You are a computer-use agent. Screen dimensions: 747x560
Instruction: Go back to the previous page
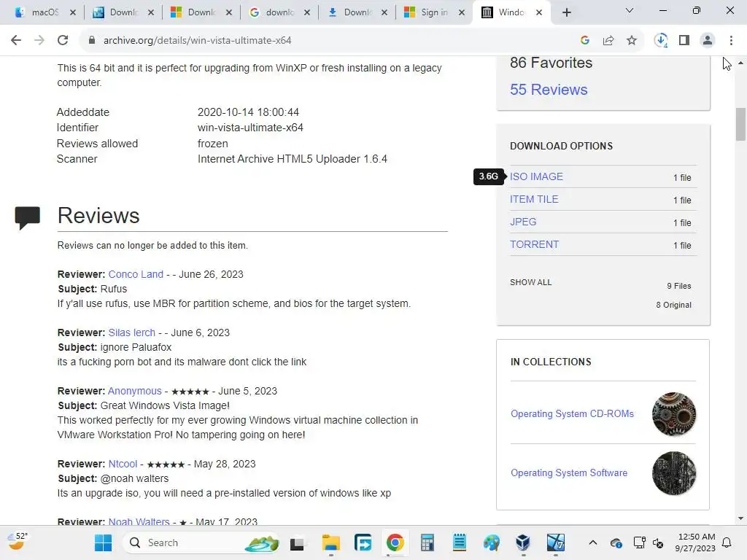pos(16,41)
